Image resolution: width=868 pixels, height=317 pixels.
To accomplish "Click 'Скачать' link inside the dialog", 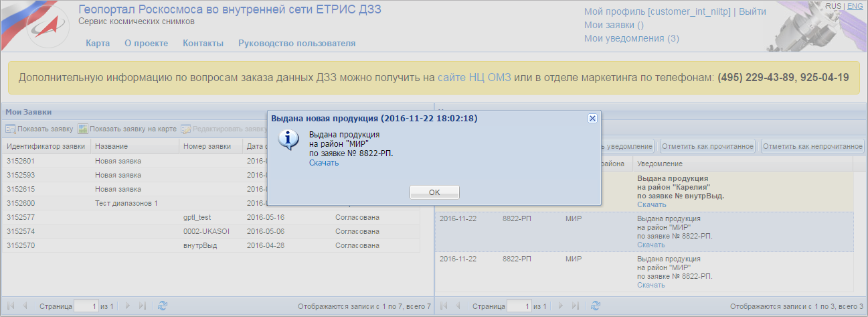I will tap(323, 163).
